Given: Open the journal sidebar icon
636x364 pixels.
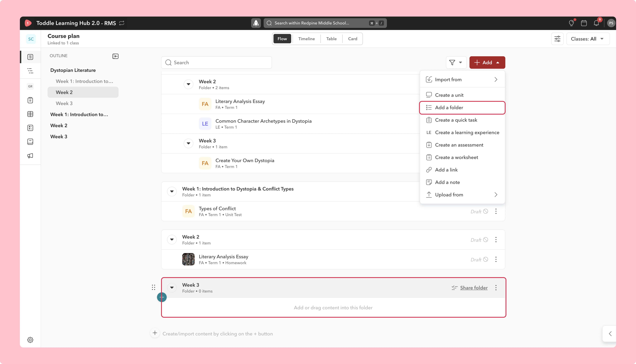Looking at the screenshot, I should [30, 142].
